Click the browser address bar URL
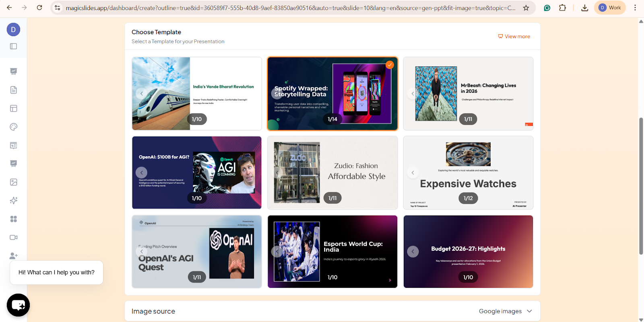644x322 pixels. point(291,8)
